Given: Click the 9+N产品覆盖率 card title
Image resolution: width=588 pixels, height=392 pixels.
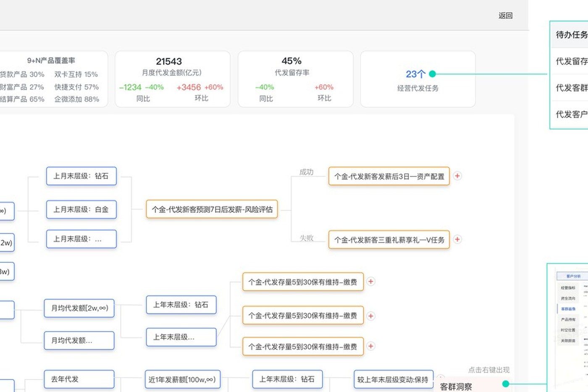Looking at the screenshot, I should [51, 61].
